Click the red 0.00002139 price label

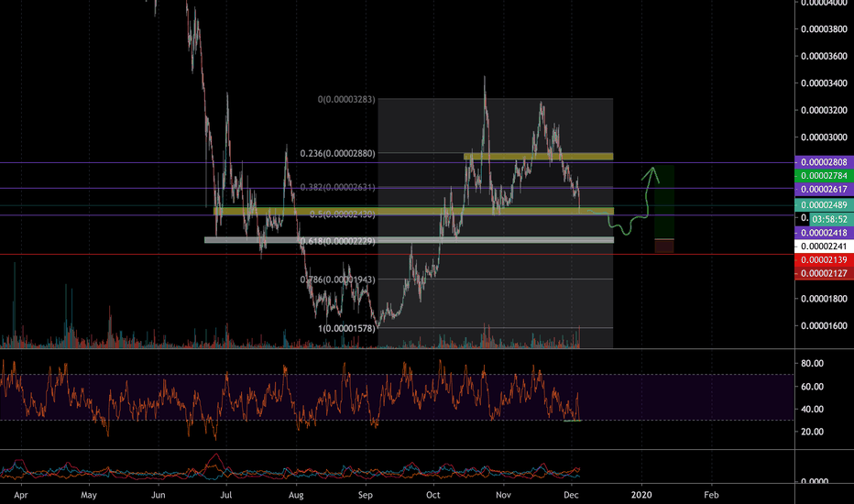coord(824,260)
